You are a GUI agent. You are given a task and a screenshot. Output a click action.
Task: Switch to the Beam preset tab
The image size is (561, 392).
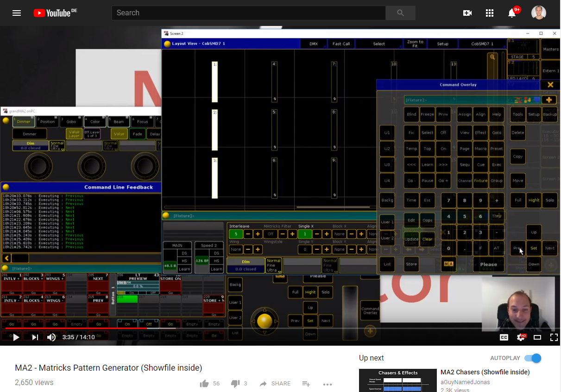119,122
